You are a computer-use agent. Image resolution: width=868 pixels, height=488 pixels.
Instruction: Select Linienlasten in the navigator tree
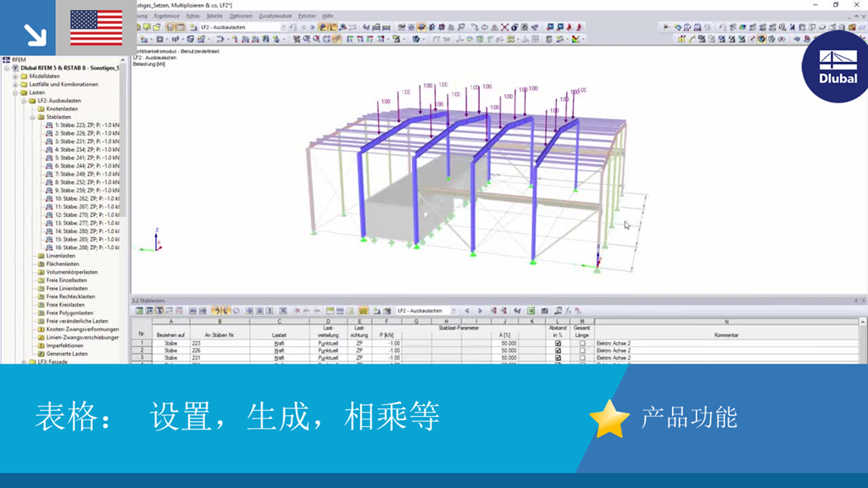click(x=61, y=256)
